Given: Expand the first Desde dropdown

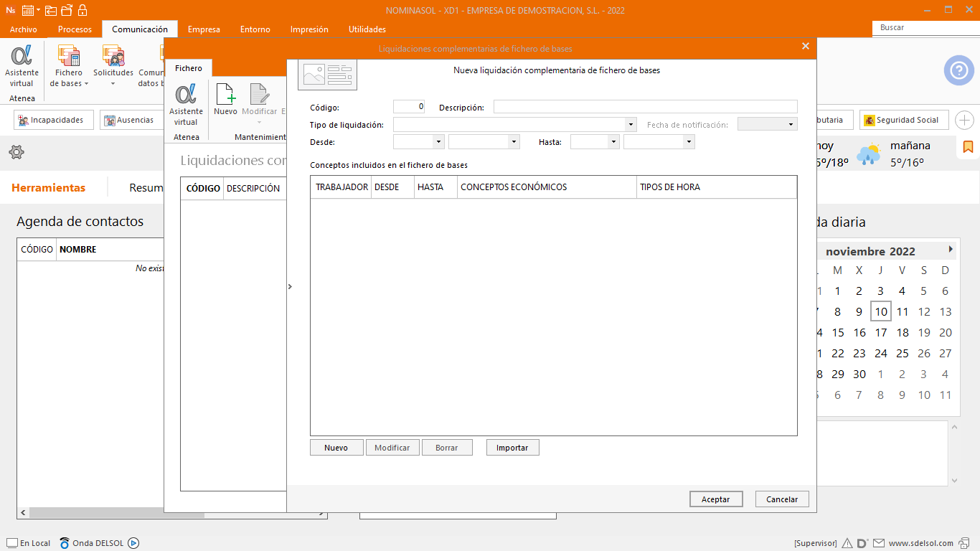Looking at the screenshot, I should 438,142.
